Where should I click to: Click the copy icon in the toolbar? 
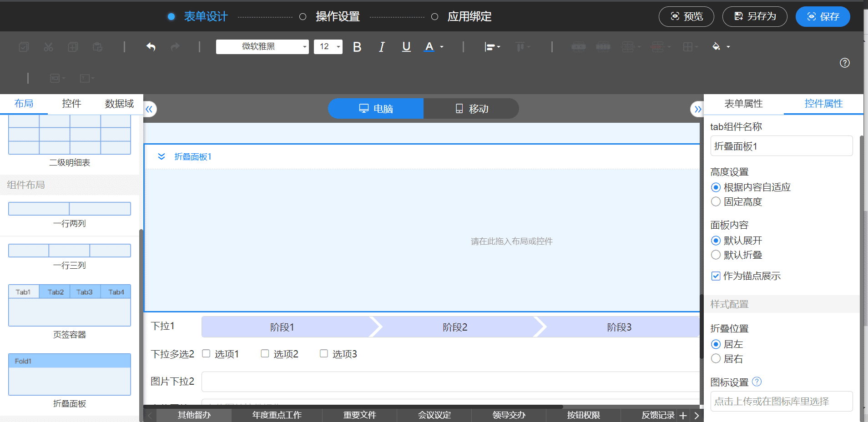pyautogui.click(x=73, y=47)
